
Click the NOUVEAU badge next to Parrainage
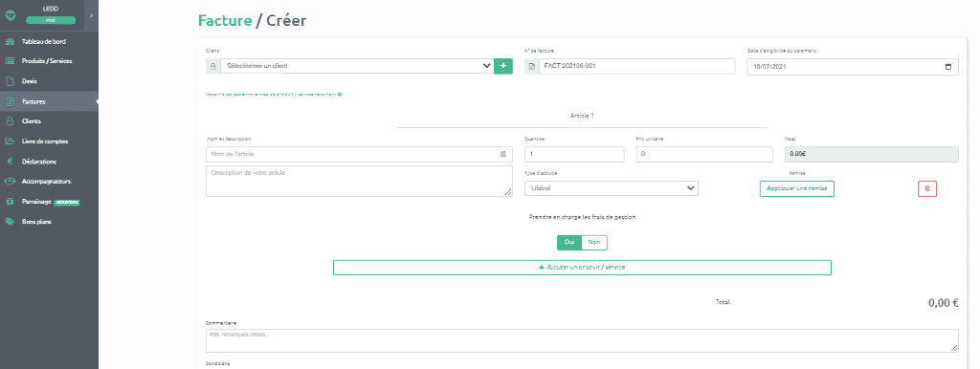67,203
